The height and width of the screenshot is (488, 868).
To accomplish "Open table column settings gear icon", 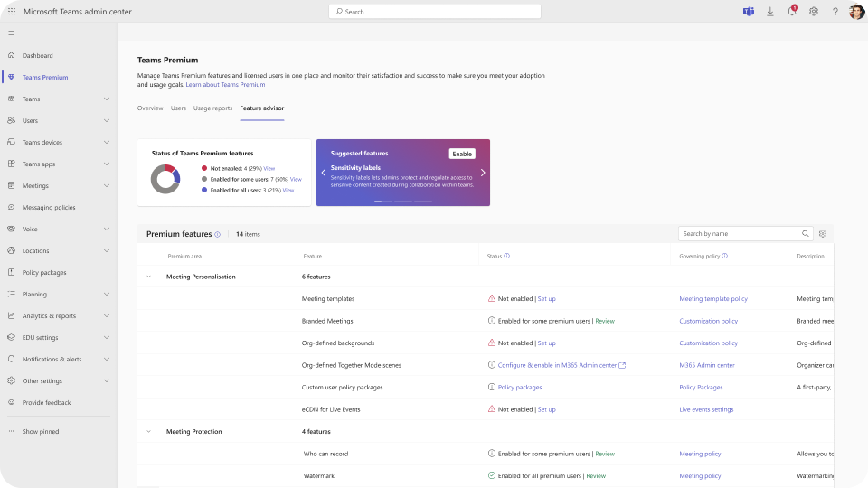I will [x=823, y=233].
